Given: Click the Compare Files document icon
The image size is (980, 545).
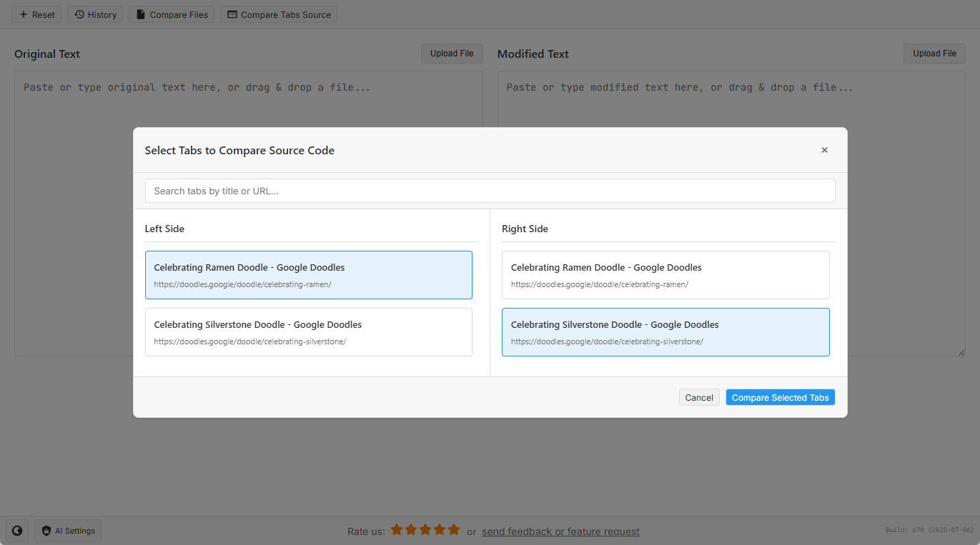Looking at the screenshot, I should [141, 14].
